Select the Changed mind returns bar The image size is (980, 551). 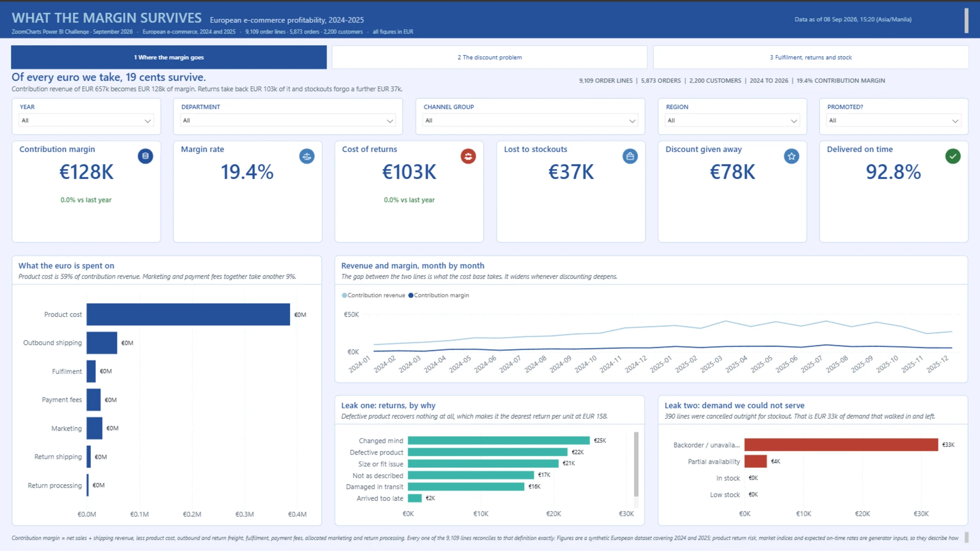499,440
